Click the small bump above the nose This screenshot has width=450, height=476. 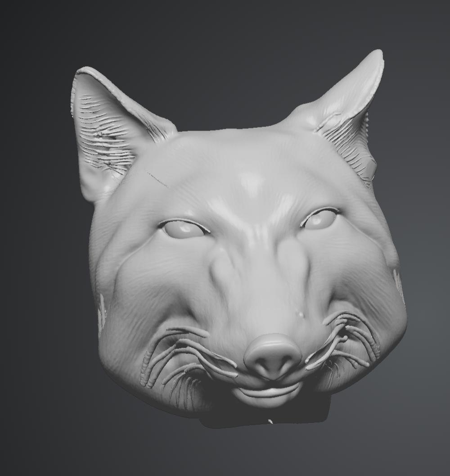click(x=300, y=314)
